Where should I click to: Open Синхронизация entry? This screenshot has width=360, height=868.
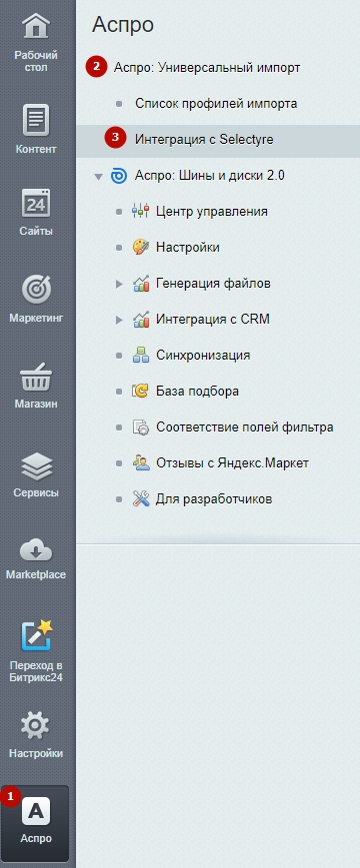coord(203,356)
